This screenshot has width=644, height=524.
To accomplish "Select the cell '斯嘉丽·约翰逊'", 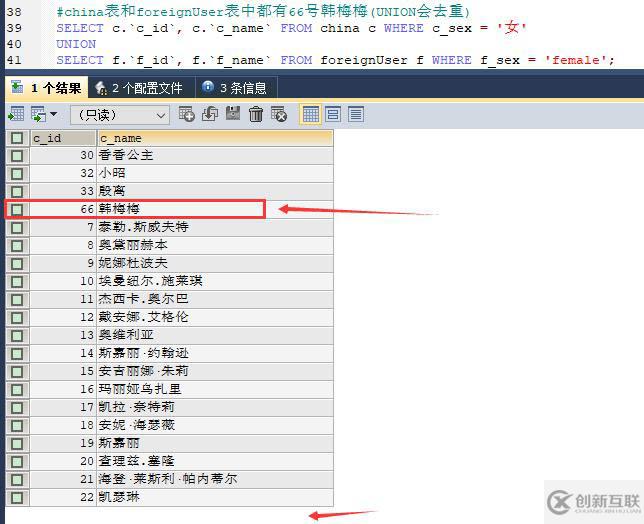I will click(x=215, y=354).
